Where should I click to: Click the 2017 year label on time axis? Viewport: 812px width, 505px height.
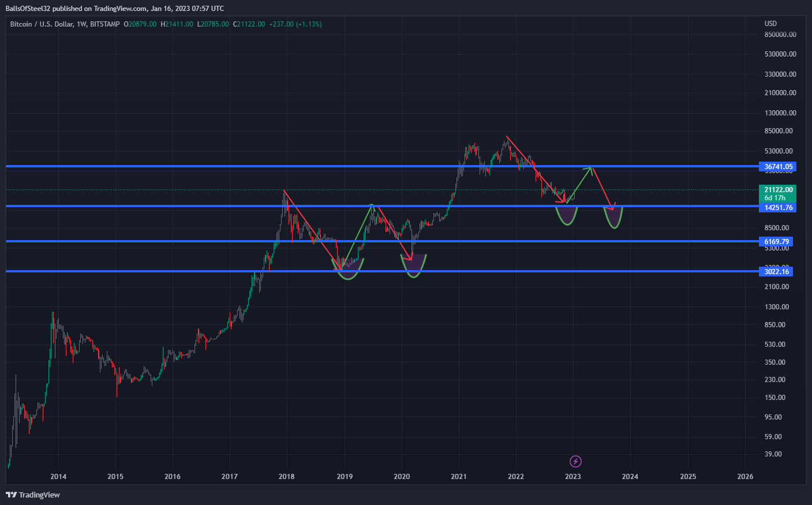coord(230,477)
